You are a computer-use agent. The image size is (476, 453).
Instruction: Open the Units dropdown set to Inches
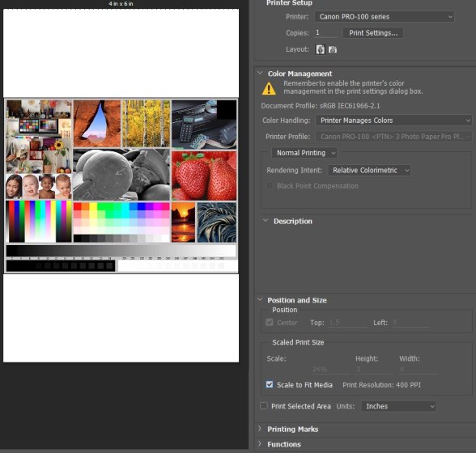pyautogui.click(x=398, y=406)
